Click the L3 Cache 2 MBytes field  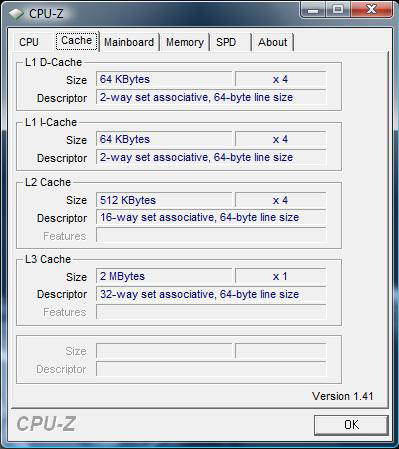coord(164,276)
